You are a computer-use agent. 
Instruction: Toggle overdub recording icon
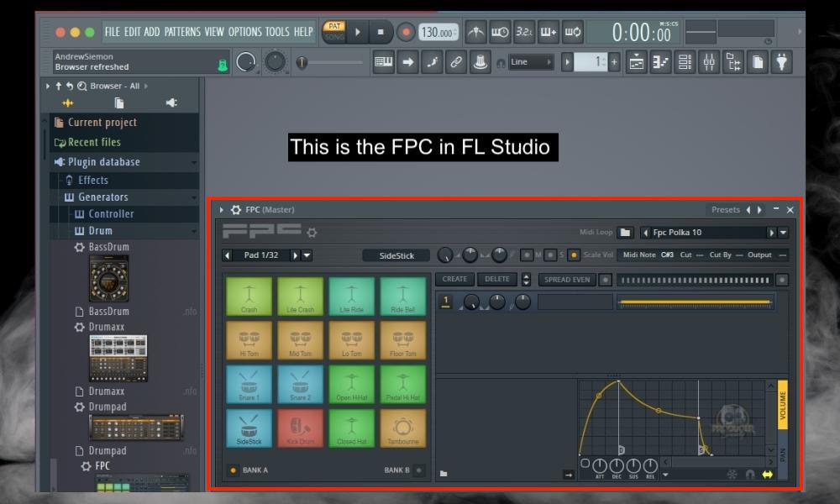tap(548, 32)
